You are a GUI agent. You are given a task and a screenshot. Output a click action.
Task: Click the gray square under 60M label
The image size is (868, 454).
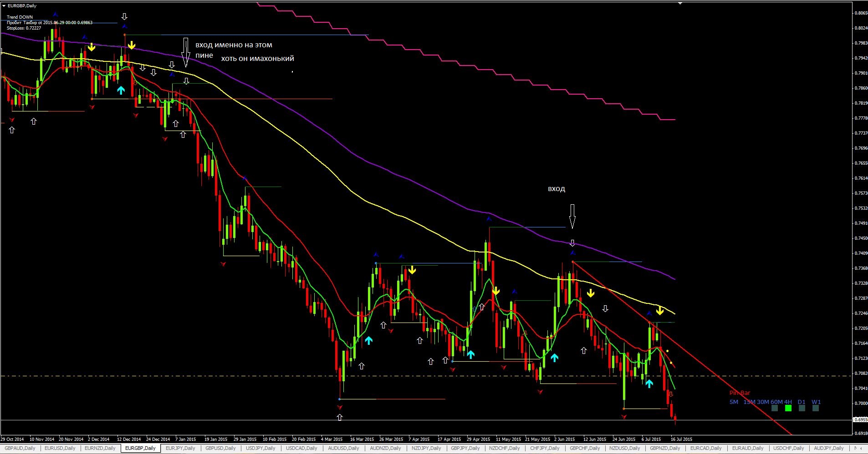(x=775, y=408)
